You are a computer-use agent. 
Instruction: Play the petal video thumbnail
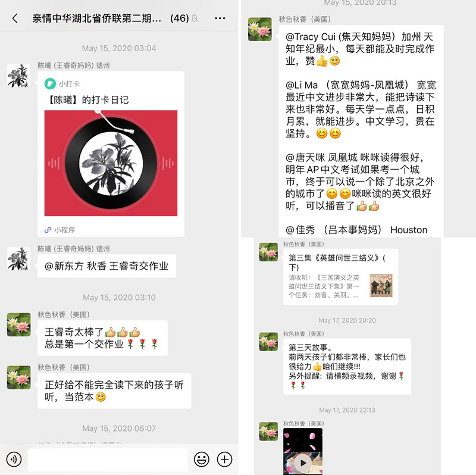tap(303, 452)
